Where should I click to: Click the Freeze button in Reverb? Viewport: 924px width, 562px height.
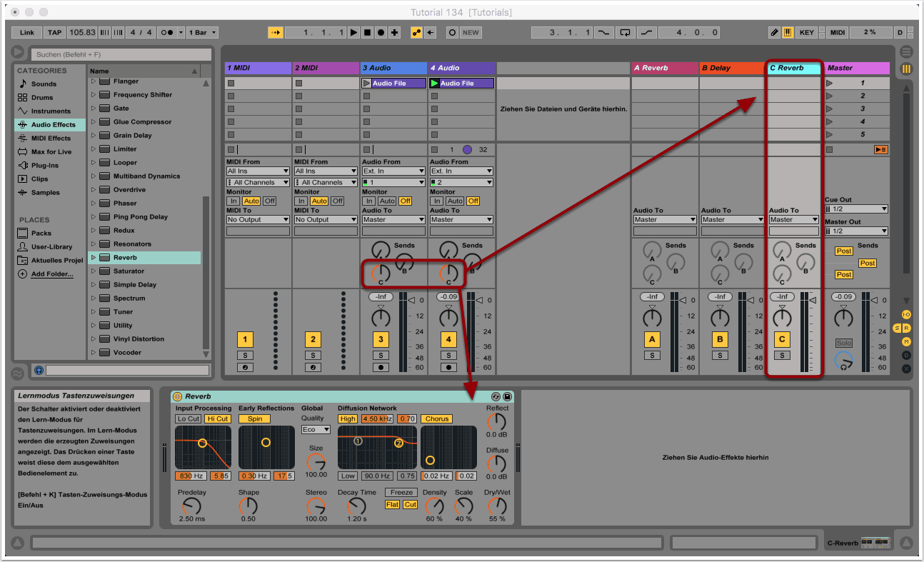click(x=401, y=493)
